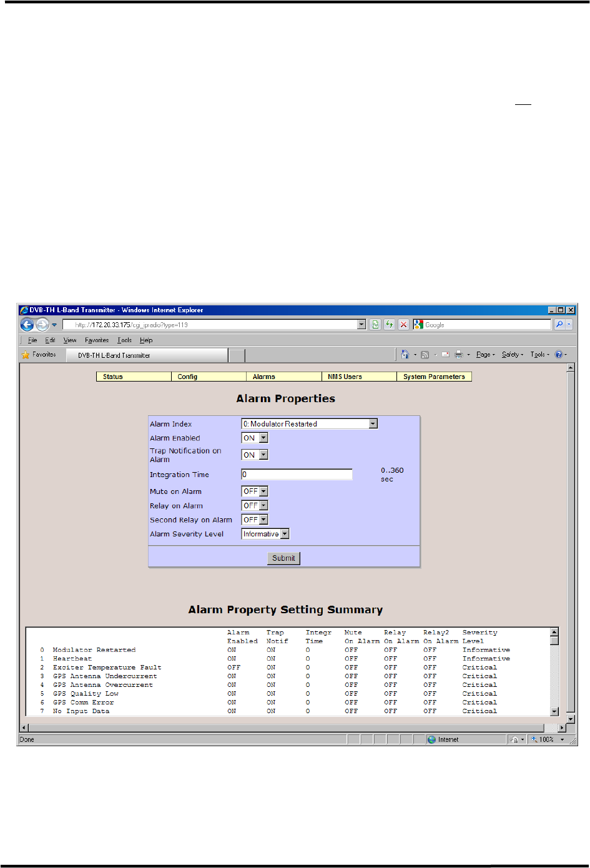Click the Read mail icon

point(445,355)
